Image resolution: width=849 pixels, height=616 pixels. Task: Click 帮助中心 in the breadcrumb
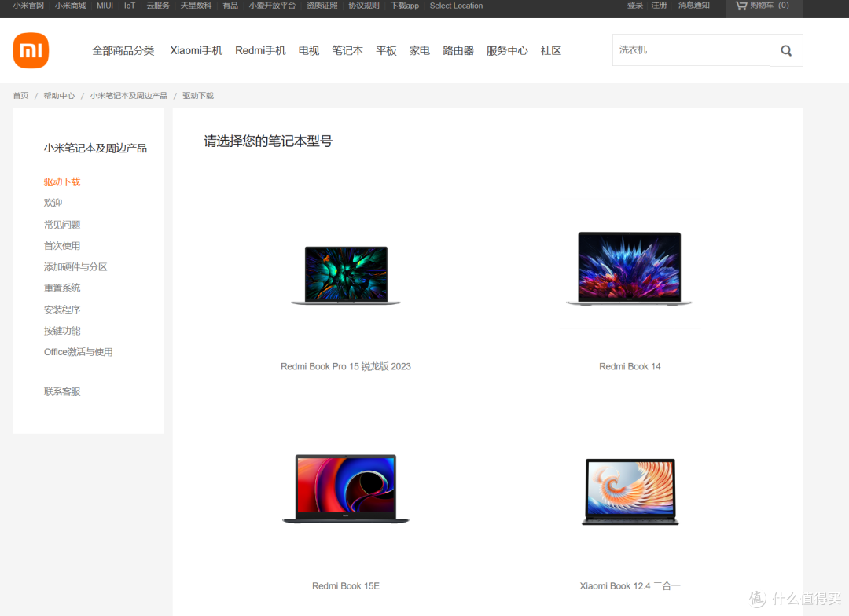tap(59, 96)
